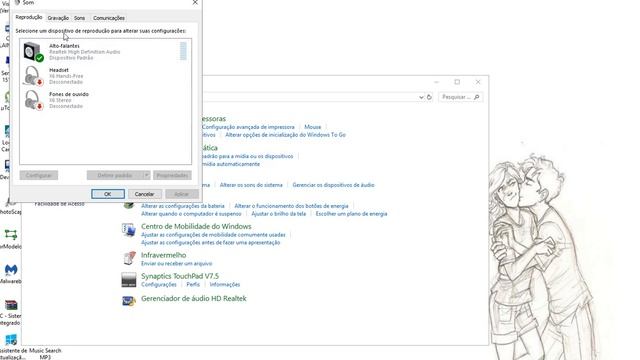Click the Aplicar button
Image resolution: width=640 pixels, height=360 pixels.
pyautogui.click(x=182, y=194)
